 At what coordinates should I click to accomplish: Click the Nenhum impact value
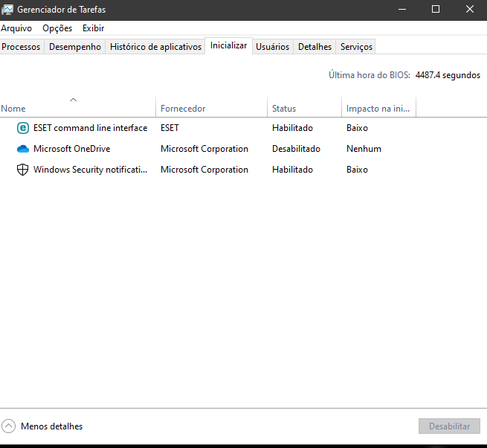pyautogui.click(x=364, y=149)
